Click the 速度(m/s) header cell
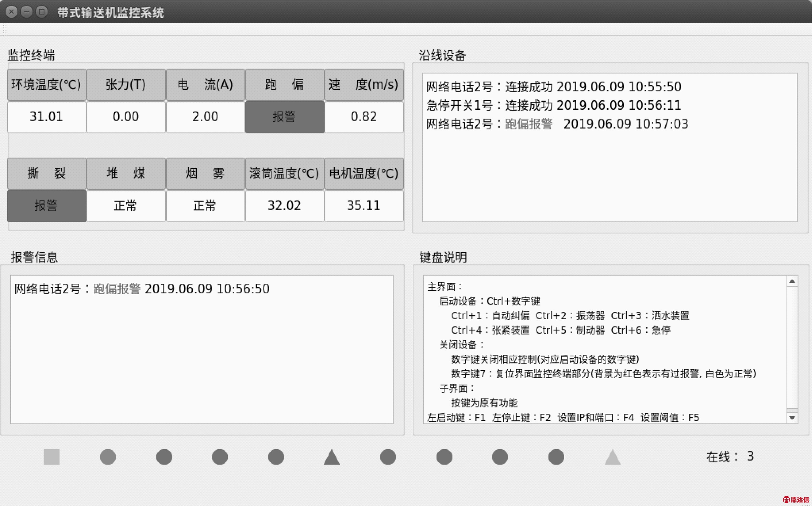 (x=364, y=85)
